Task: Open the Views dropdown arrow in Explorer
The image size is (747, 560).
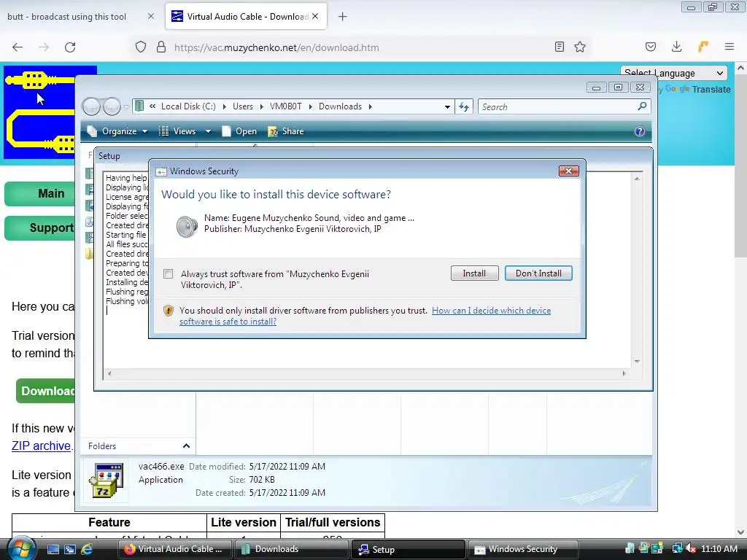Action: [x=208, y=131]
